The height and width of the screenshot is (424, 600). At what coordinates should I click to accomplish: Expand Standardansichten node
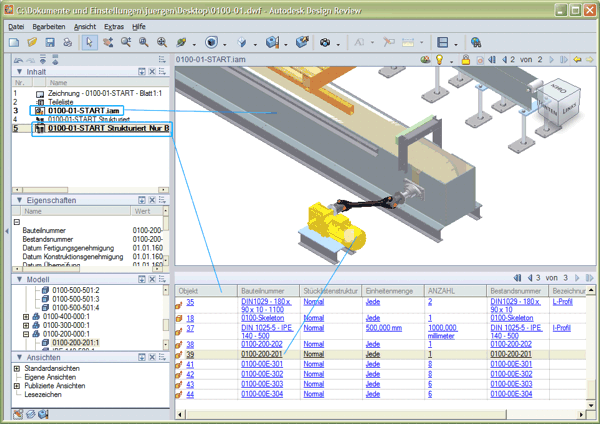coord(17,369)
